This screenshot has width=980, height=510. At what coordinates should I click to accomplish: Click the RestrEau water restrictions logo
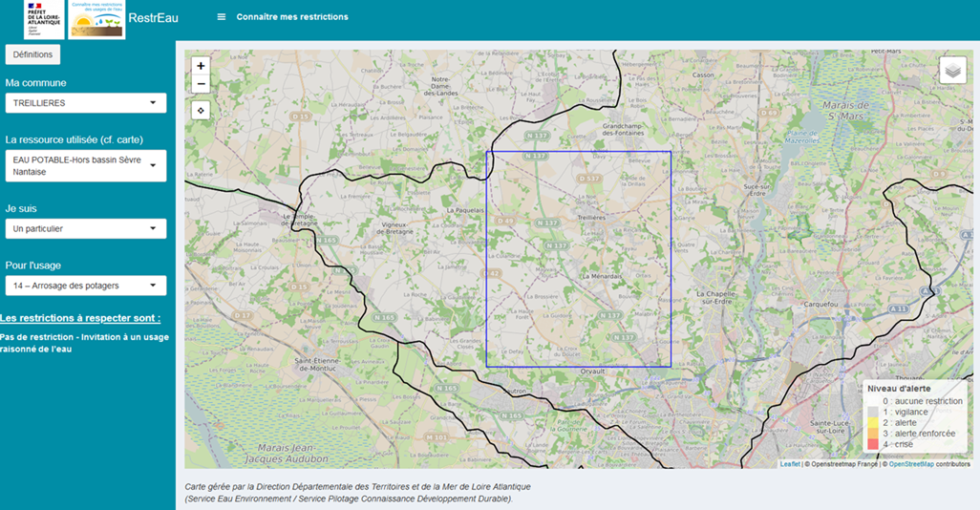96,19
